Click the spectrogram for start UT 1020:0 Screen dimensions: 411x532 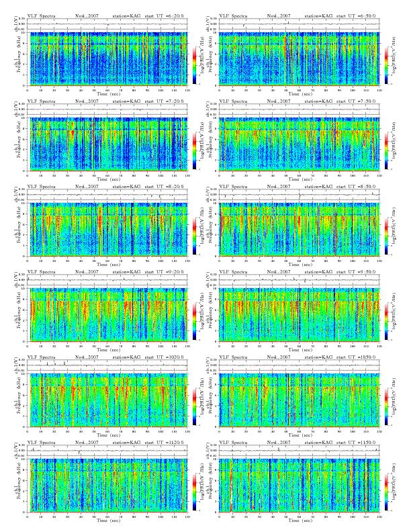[x=107, y=400]
